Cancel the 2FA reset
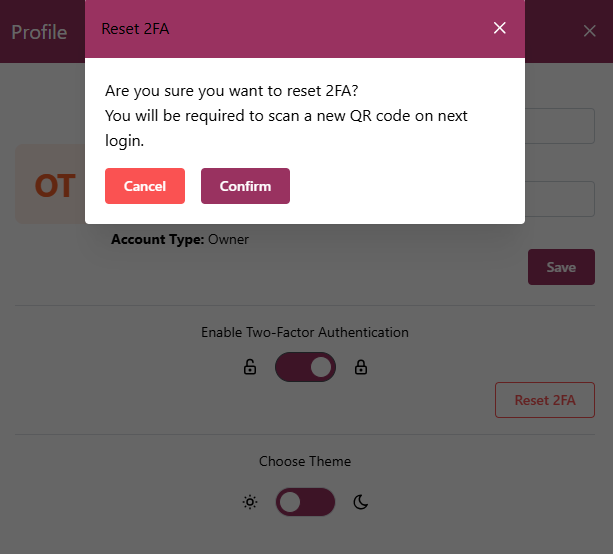This screenshot has width=613, height=554. click(145, 186)
